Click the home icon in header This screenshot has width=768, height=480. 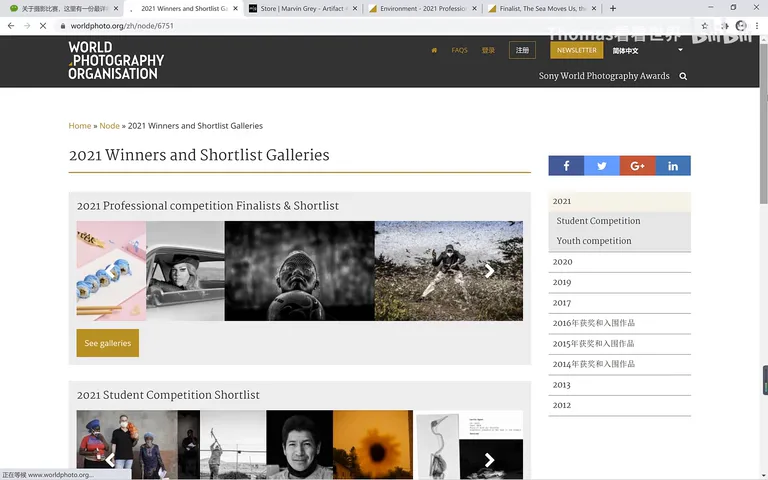(434, 50)
